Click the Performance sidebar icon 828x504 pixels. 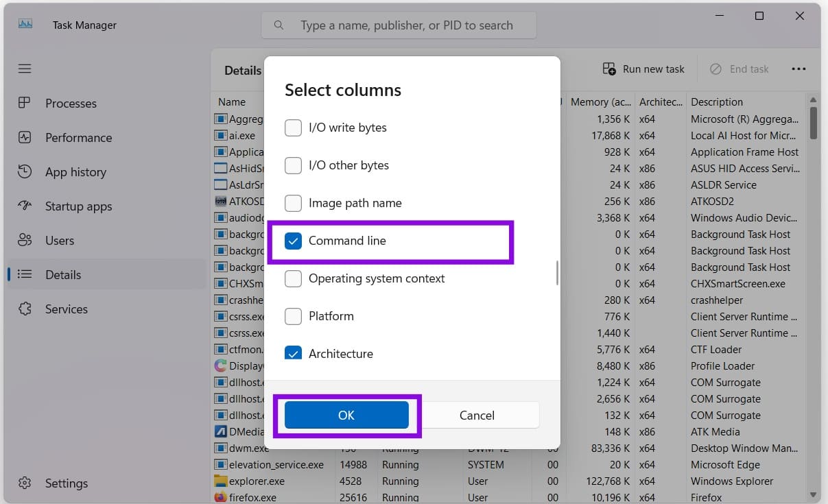tap(25, 137)
